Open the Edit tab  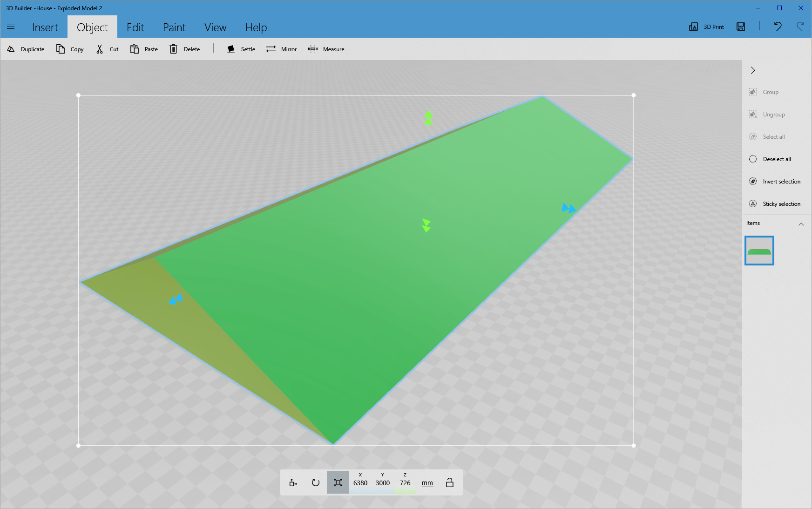pos(135,27)
